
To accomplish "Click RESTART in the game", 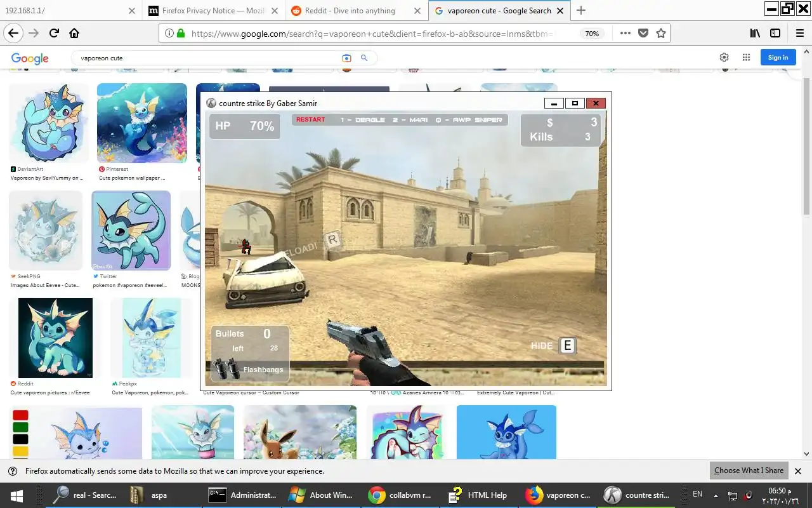I will [x=310, y=119].
